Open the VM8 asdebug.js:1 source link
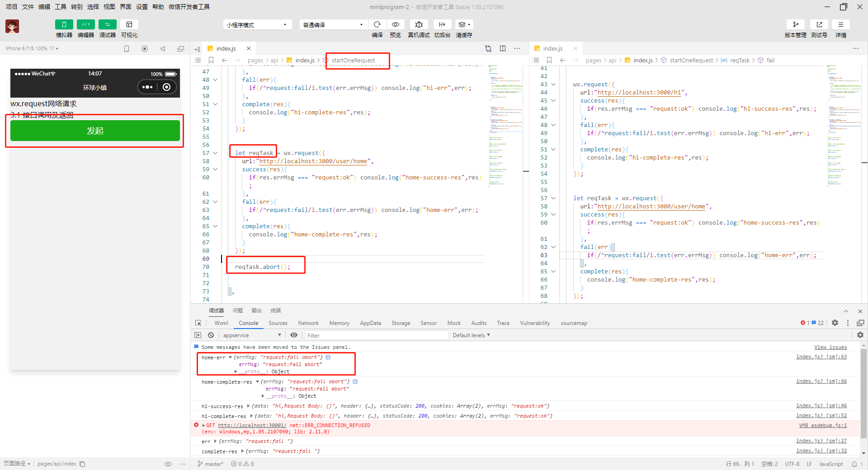The image size is (868, 470). coord(823,426)
